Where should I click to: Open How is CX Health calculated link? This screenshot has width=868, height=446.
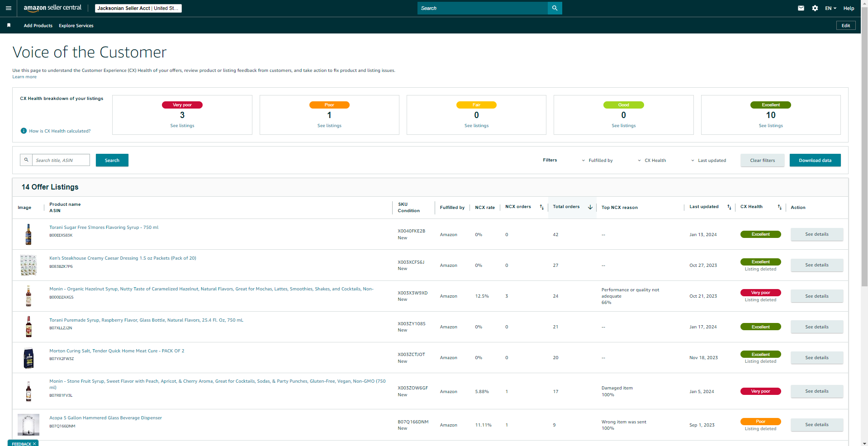click(x=60, y=131)
